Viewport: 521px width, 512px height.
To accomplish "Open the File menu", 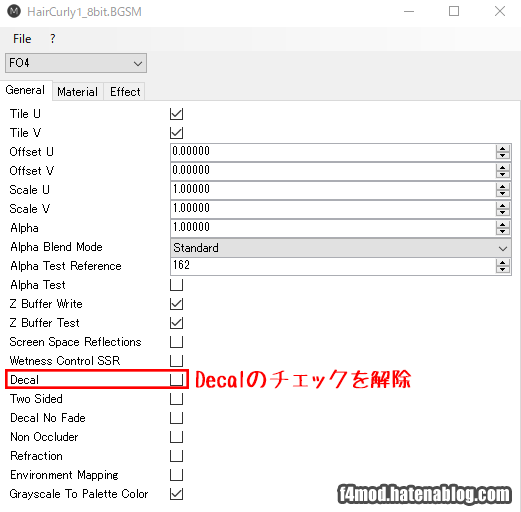I will point(22,39).
